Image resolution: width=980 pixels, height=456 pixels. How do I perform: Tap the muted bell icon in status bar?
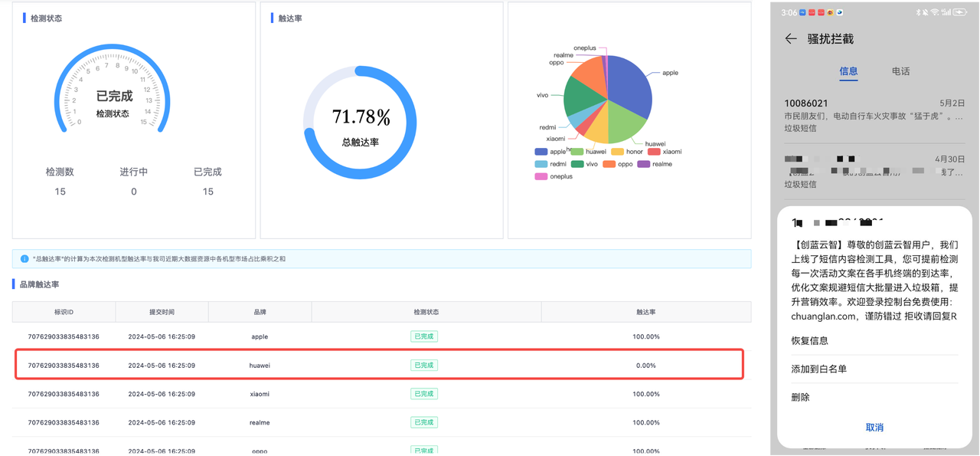pyautogui.click(x=926, y=12)
